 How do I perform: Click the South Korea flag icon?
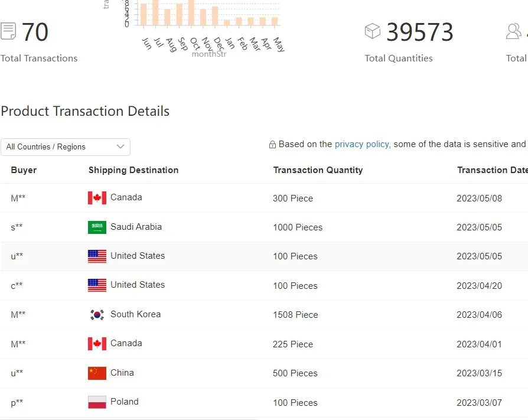pyautogui.click(x=97, y=315)
